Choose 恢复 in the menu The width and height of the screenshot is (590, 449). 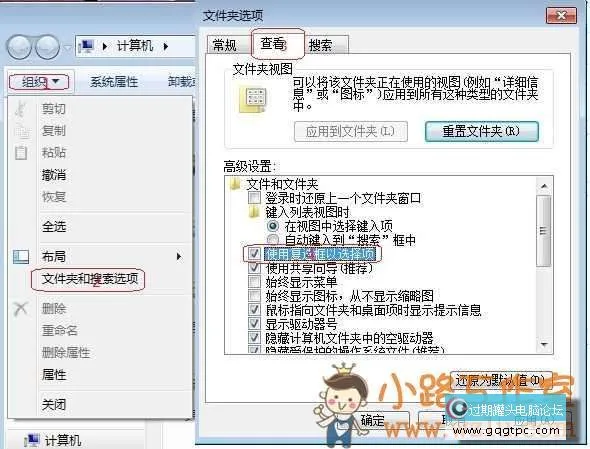pyautogui.click(x=53, y=196)
